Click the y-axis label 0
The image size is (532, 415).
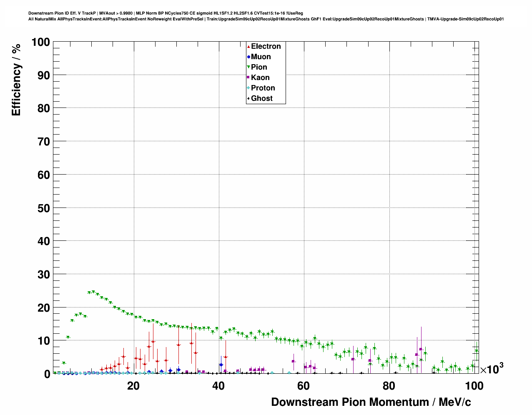pos(47,374)
